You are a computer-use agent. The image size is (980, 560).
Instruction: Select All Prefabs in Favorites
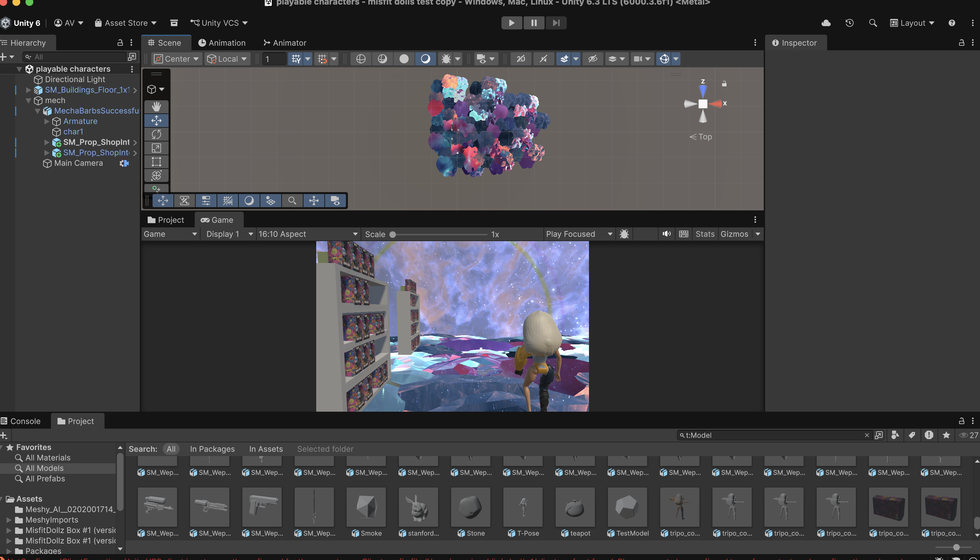(45, 478)
